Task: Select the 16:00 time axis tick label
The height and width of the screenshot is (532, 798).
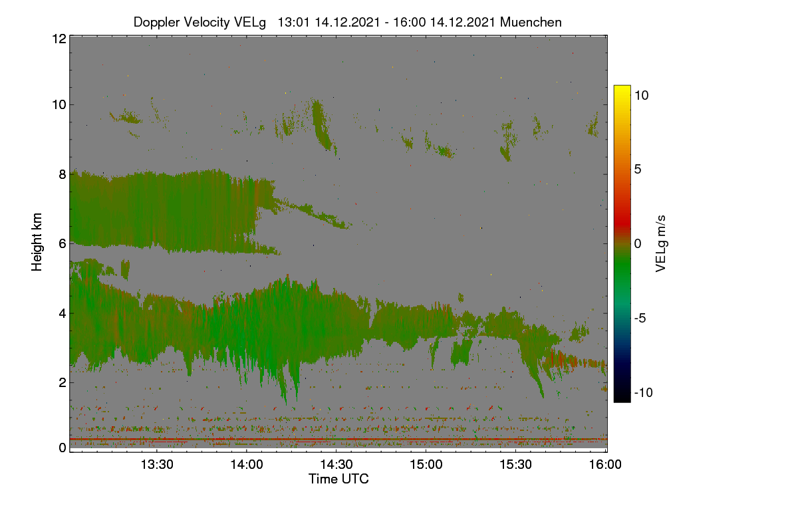Action: (605, 465)
